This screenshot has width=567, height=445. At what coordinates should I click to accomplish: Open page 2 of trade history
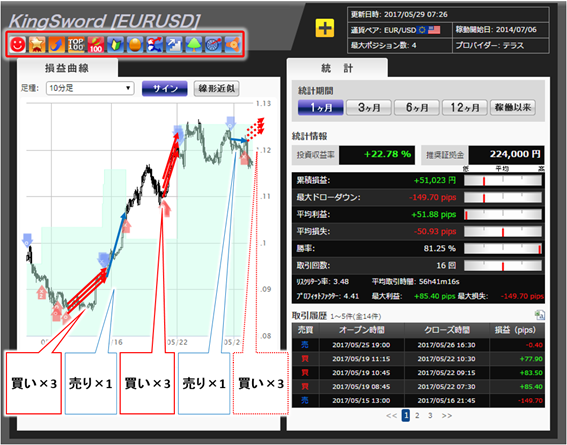click(x=417, y=415)
